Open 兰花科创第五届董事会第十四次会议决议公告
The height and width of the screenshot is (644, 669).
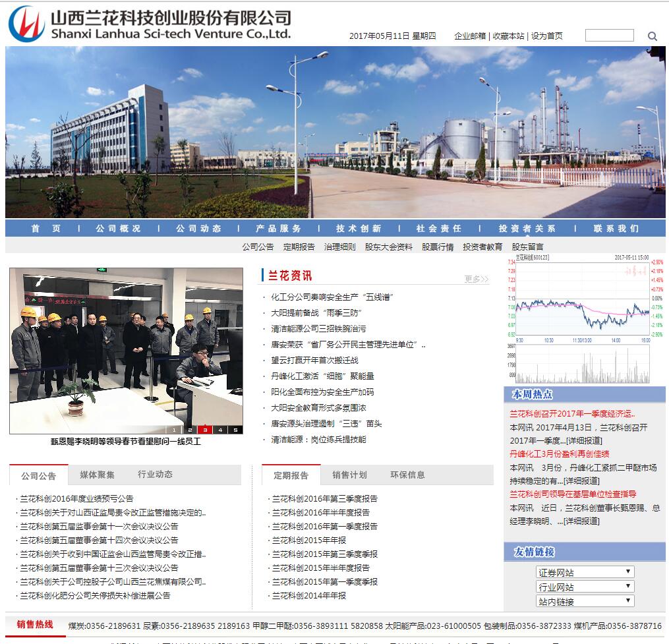99,540
